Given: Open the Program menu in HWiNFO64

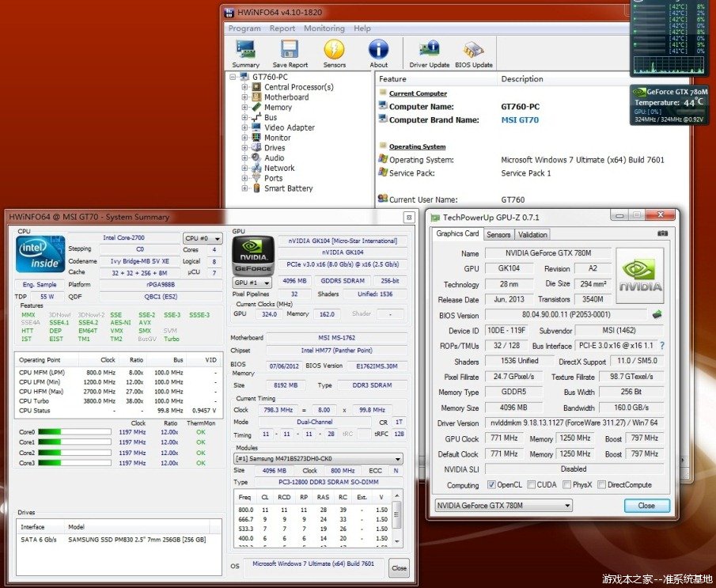Looking at the screenshot, I should pos(244,28).
